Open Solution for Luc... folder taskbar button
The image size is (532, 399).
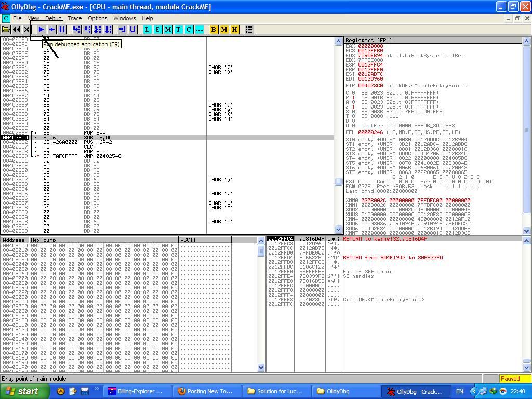(276, 392)
